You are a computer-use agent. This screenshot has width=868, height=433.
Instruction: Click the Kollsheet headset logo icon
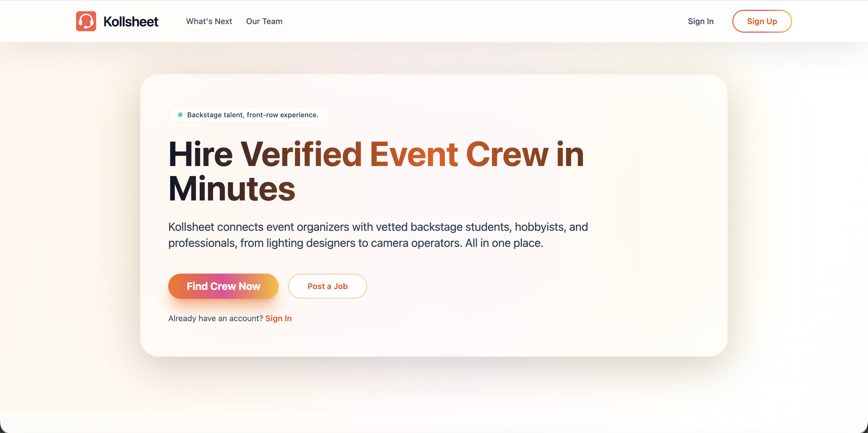[x=86, y=21]
